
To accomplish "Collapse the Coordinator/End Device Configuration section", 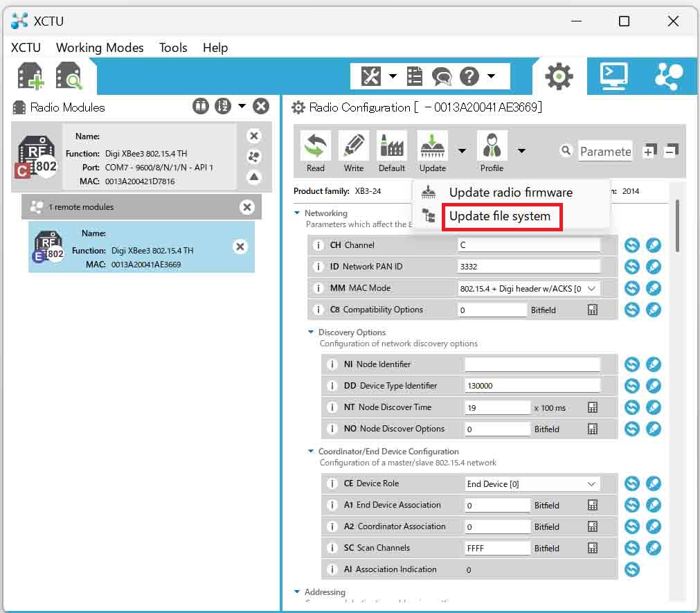I will click(x=311, y=451).
